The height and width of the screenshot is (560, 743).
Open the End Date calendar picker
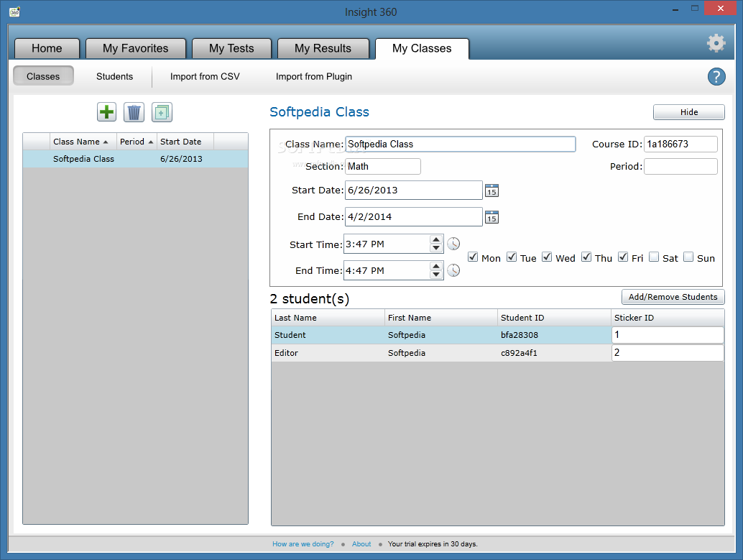[x=492, y=217]
